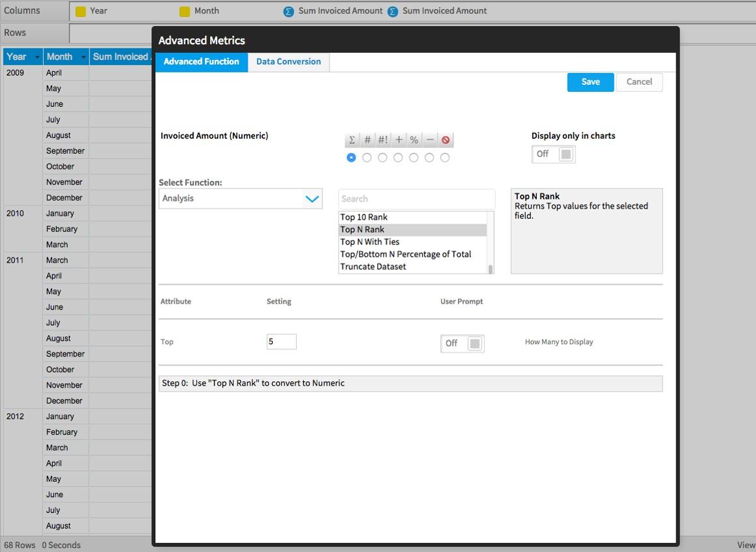
Task: Click the yellow Year field icon
Action: [x=80, y=11]
